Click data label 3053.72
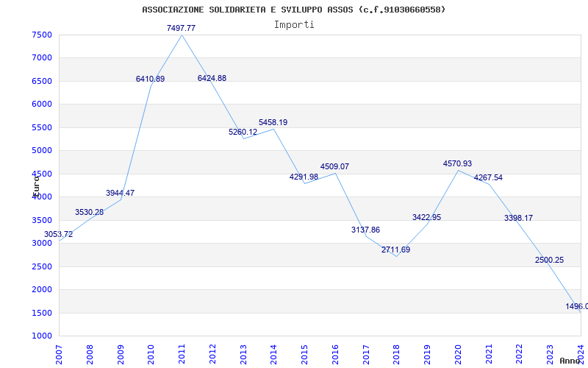 click(x=59, y=235)
